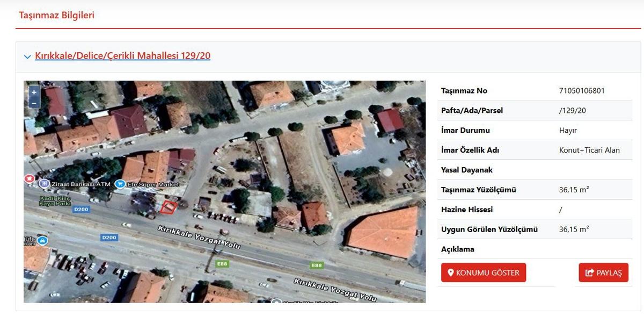Screen dimensions: 644x316
Task: Open the Kırıkkale/Delice/Çerikli Mahallesi 129/20 link
Action: point(122,56)
